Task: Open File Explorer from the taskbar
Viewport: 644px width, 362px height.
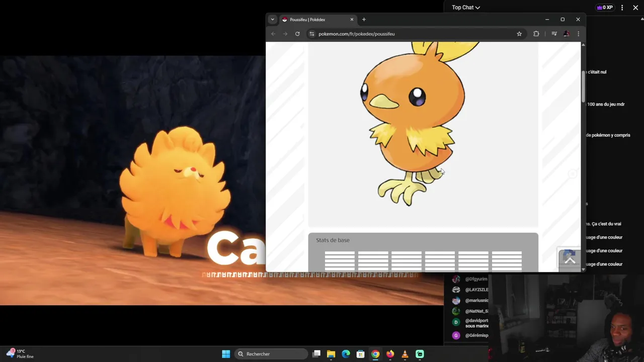Action: point(331,354)
